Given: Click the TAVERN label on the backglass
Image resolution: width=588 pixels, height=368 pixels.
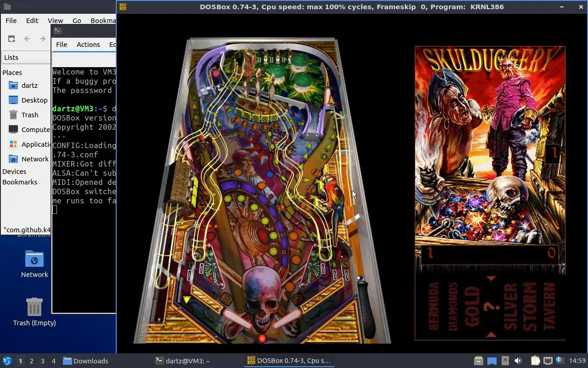Looking at the screenshot, I should [549, 306].
